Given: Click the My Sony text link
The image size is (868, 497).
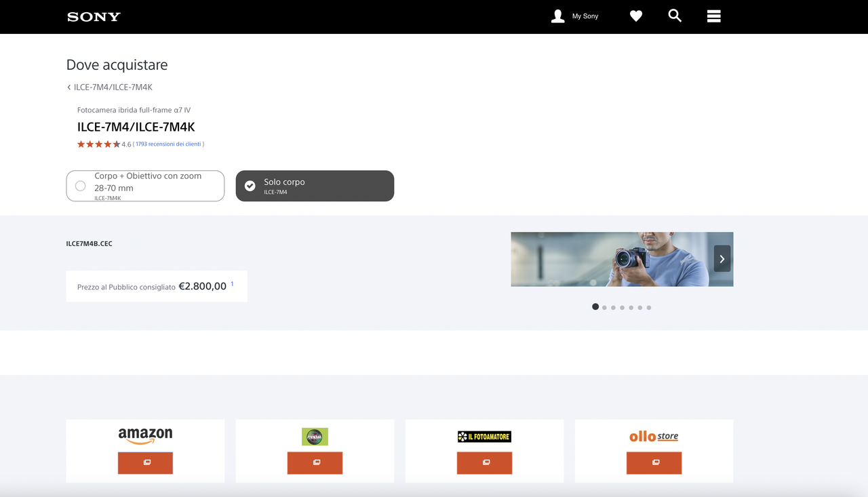Looking at the screenshot, I should coord(585,16).
